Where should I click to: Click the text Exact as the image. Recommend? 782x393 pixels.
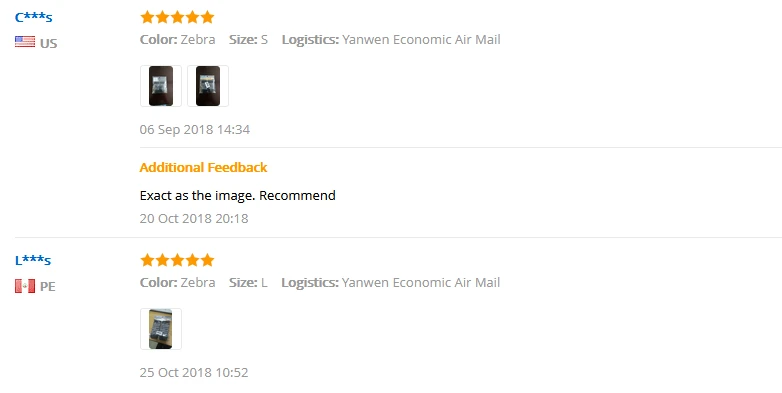coord(237,195)
